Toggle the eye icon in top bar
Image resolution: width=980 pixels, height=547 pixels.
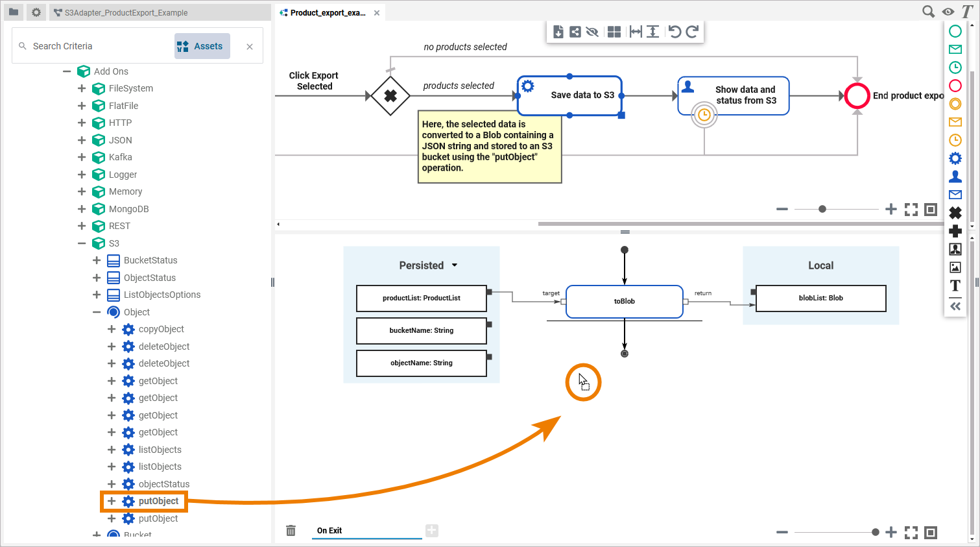(x=948, y=12)
